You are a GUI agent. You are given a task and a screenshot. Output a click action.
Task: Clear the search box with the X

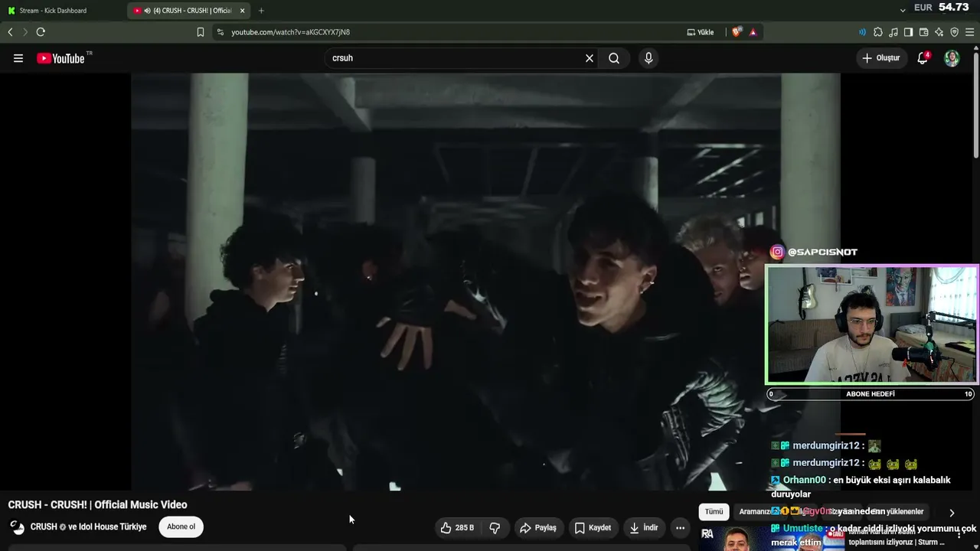pyautogui.click(x=590, y=58)
